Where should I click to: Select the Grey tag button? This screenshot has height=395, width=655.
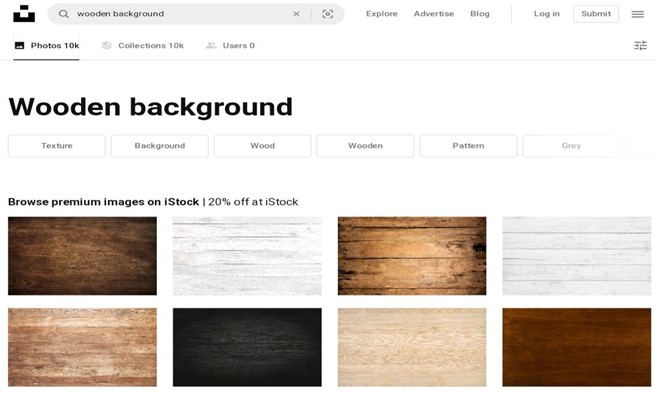(571, 146)
